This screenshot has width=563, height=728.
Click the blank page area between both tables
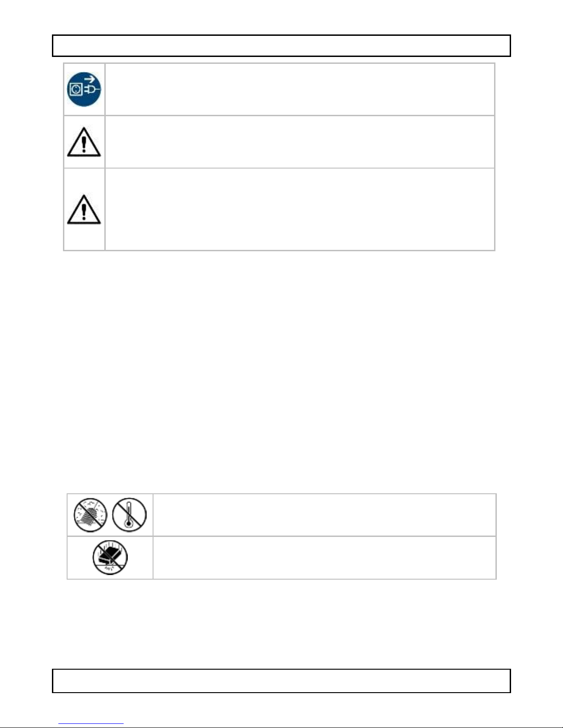[281, 372]
